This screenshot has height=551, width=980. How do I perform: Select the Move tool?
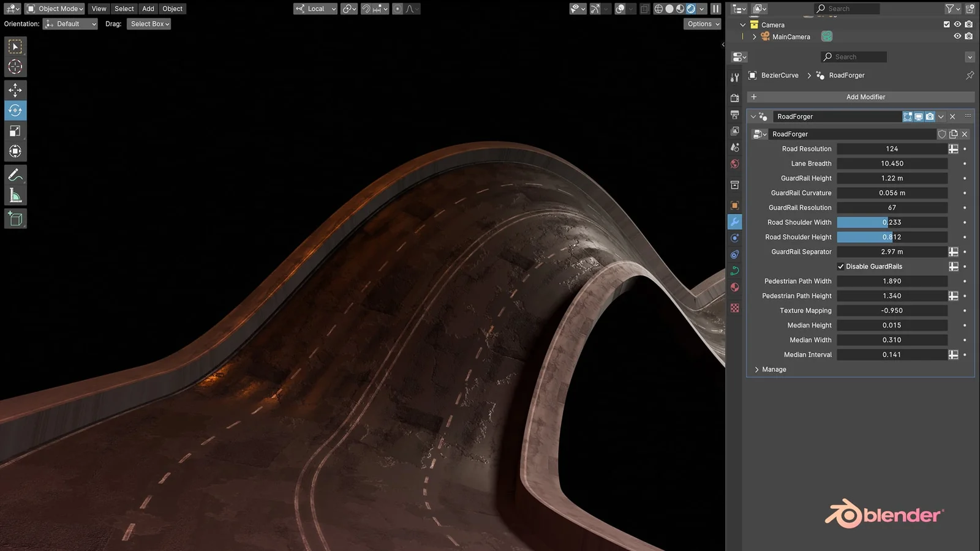coord(15,90)
